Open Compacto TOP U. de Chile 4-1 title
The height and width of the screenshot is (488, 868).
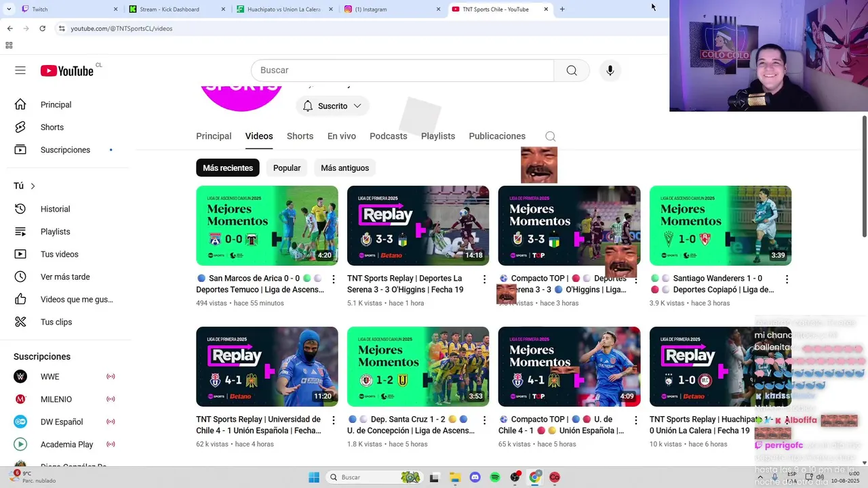point(561,425)
